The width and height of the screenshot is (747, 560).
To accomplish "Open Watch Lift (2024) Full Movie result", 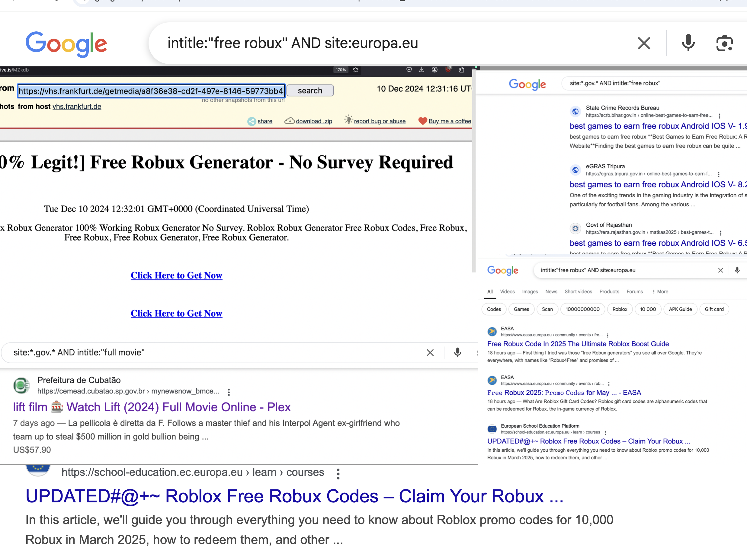I will (152, 407).
